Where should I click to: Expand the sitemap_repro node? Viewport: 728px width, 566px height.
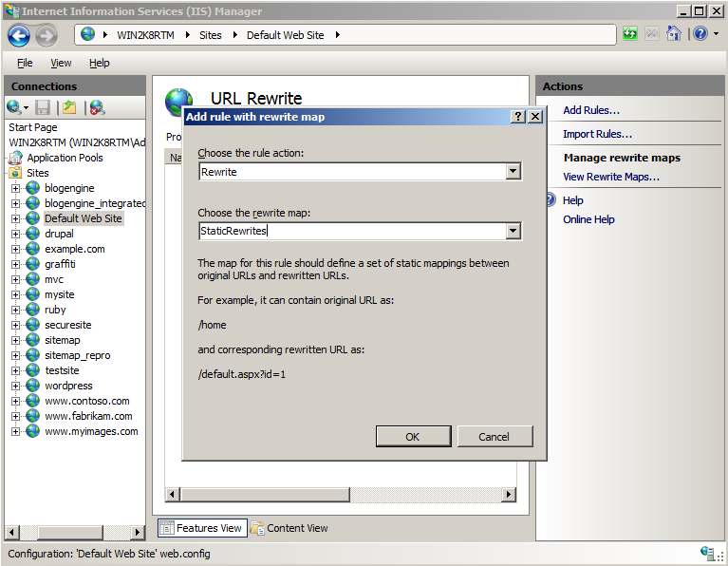pos(16,355)
